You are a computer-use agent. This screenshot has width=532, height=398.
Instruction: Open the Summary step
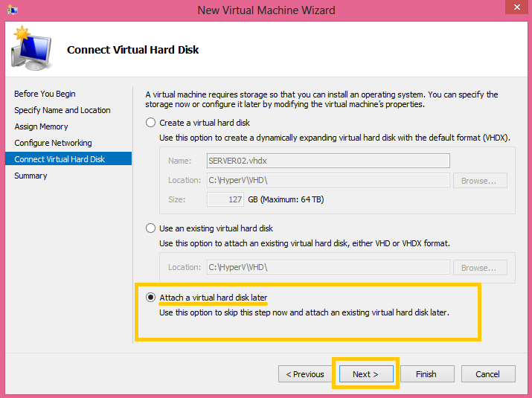[x=31, y=176]
